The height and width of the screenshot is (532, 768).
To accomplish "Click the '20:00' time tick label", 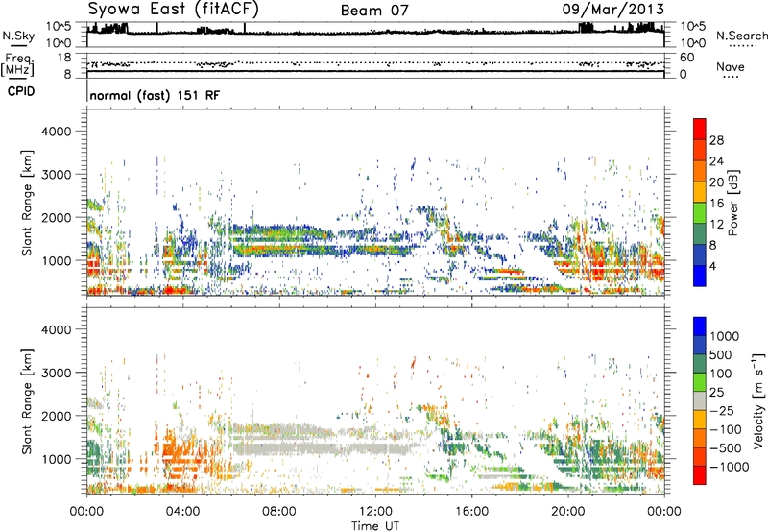I will tap(567, 512).
